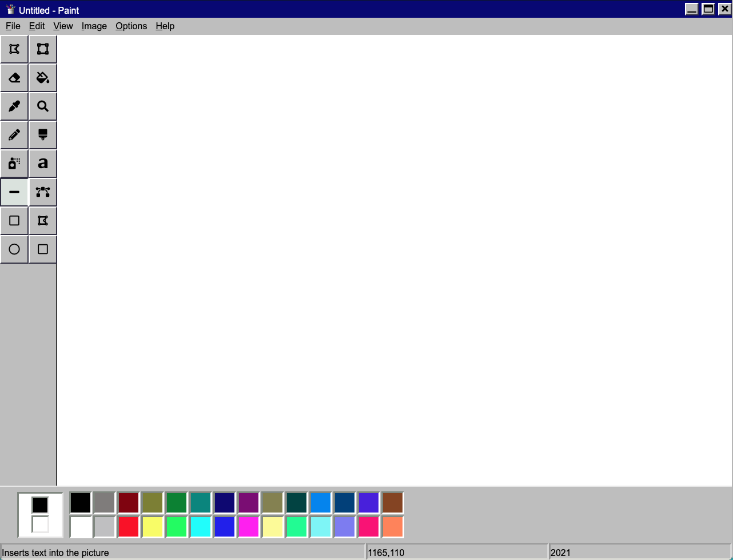Open the Edit menu
The width and height of the screenshot is (733, 560).
click(x=37, y=26)
